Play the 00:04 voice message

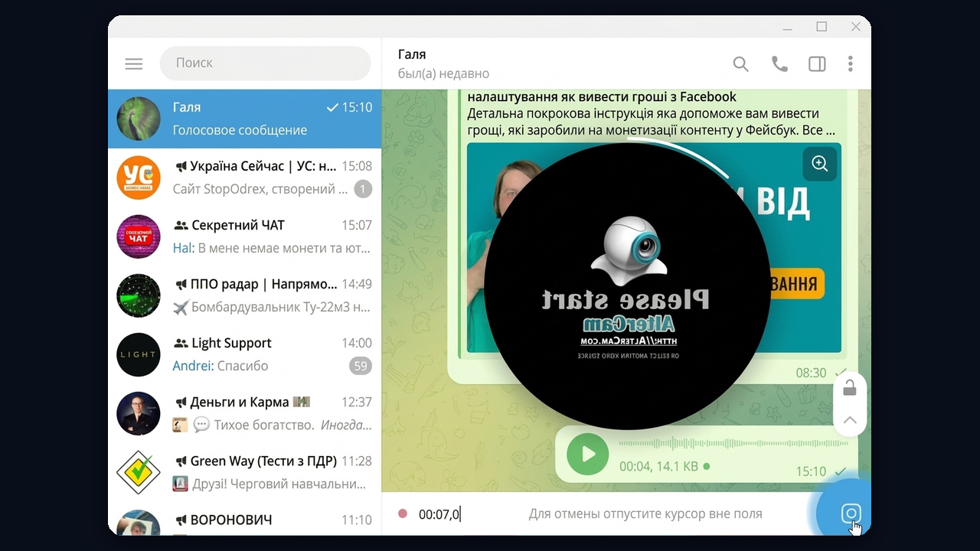click(587, 454)
